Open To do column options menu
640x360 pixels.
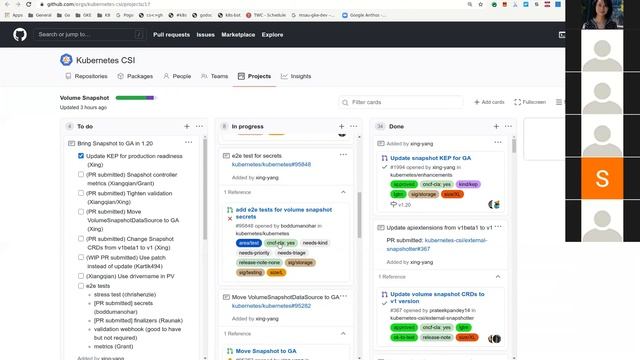point(199,127)
